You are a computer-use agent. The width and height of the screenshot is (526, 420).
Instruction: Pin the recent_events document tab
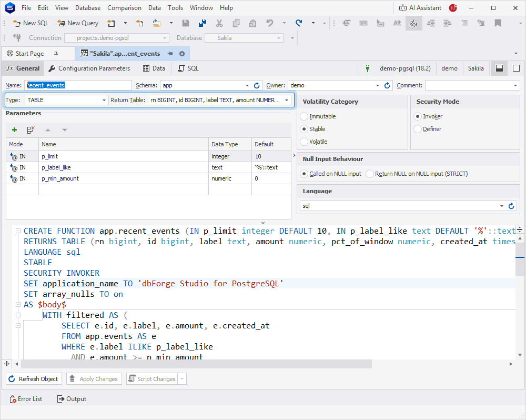pyautogui.click(x=170, y=54)
